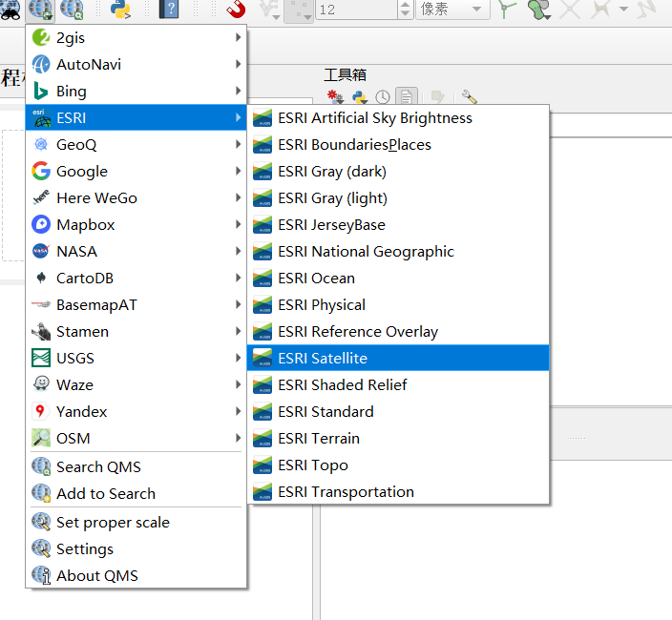Screen dimensions: 672x620
Task: Add ESRI Gray (light) basemap
Action: coord(398,197)
